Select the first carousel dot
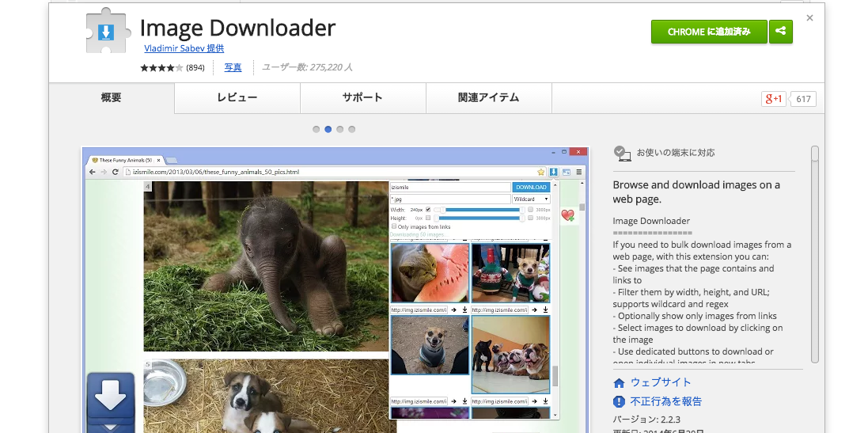The width and height of the screenshot is (868, 433). pyautogui.click(x=316, y=129)
